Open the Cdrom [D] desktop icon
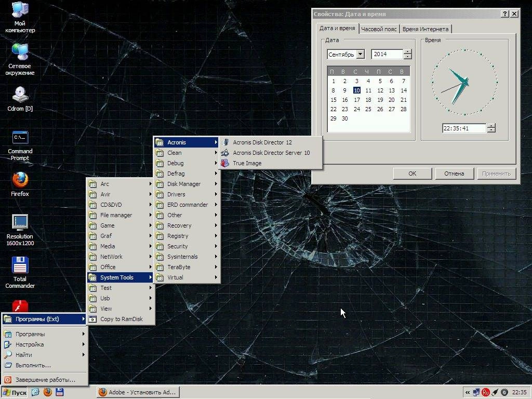Image resolution: width=532 pixels, height=399 pixels. coord(20,99)
